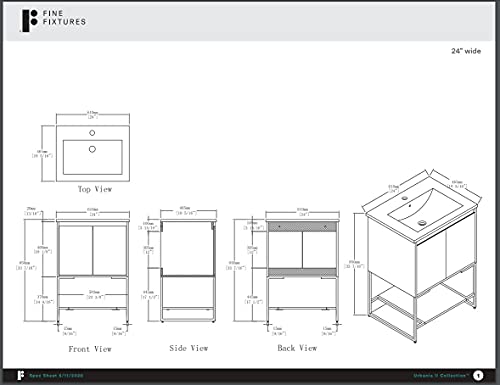Click the faucet hole circle in Top View drawing

[x=92, y=133]
